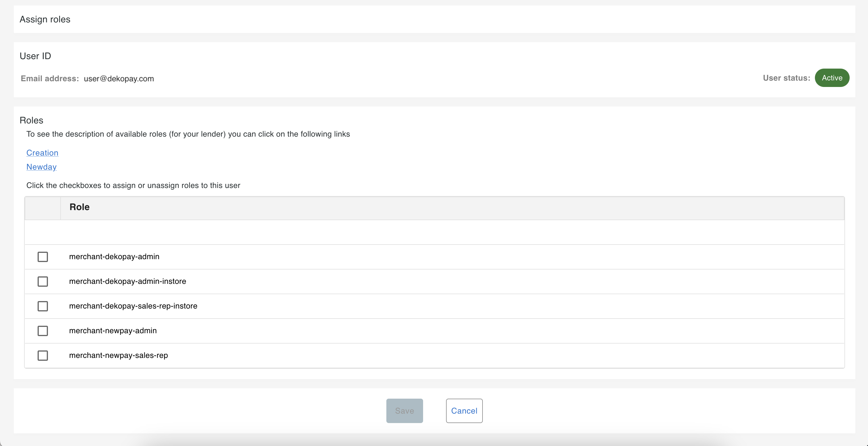Screen dimensions: 868x446
Task: Click the merchant-newpay-admin role name
Action: tap(113, 330)
